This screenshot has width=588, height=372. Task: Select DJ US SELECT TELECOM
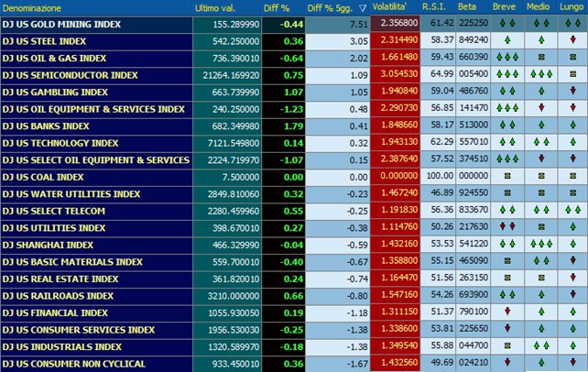[54, 211]
